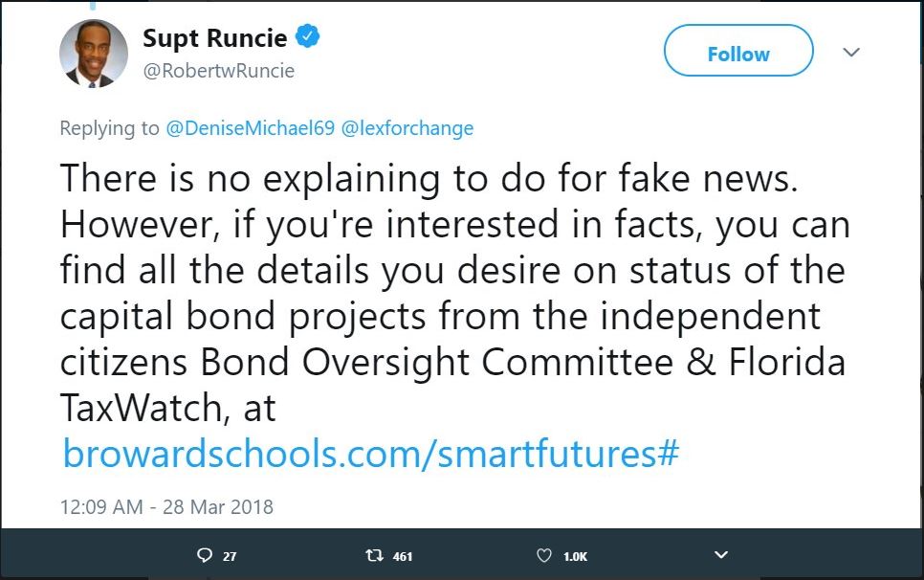Open Supt Runcie's profile photo
The height and width of the screenshot is (580, 924).
pos(94,53)
